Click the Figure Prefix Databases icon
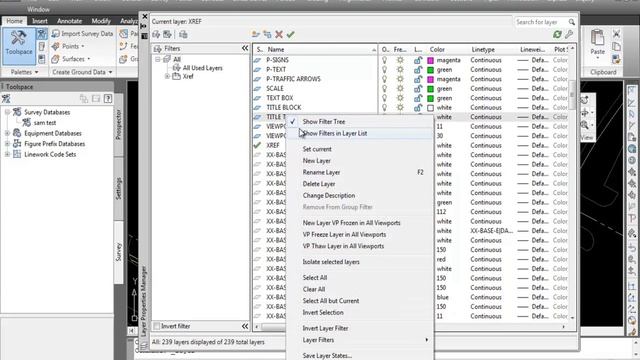 click(x=17, y=144)
